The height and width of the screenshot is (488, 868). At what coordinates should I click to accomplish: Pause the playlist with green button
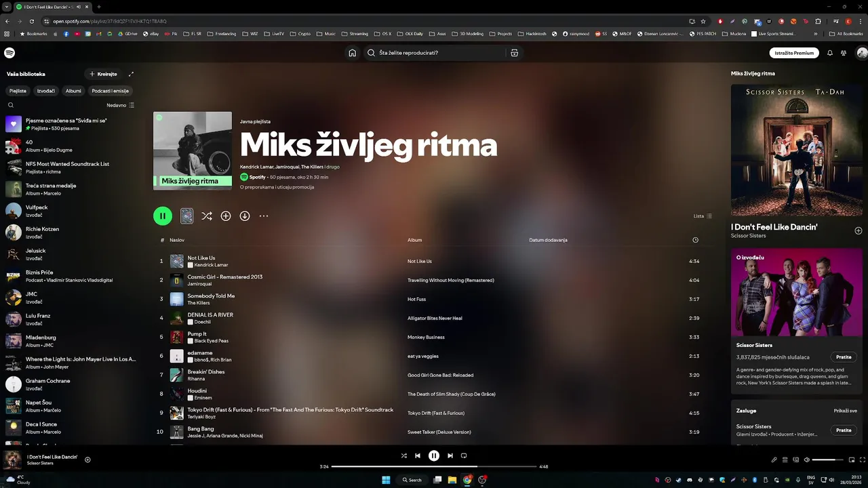(x=162, y=216)
